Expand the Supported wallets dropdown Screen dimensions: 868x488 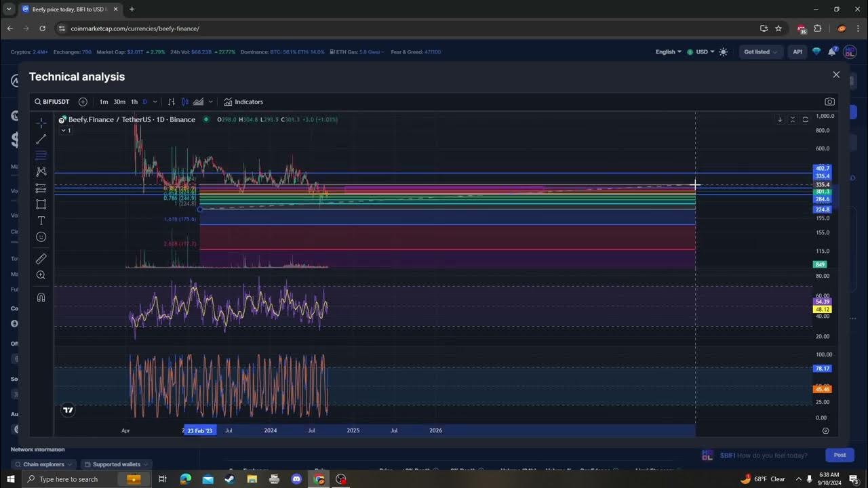click(x=115, y=464)
